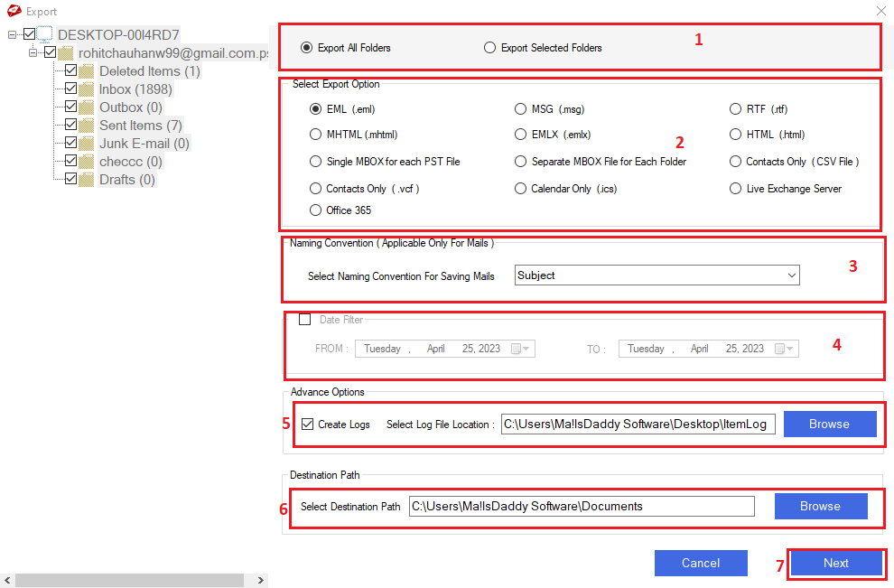Select Contacts Only (.vcf) option
The width and height of the screenshot is (894, 588).
click(315, 189)
